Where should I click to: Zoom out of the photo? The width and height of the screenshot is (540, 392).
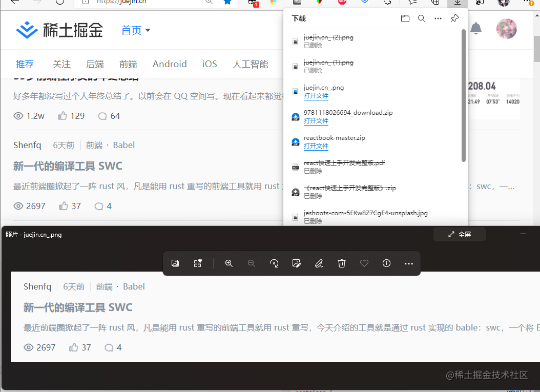click(x=252, y=263)
